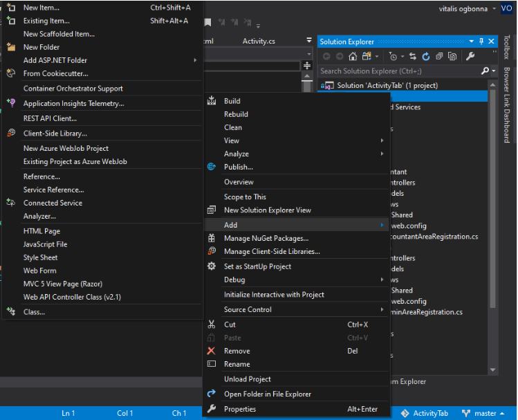
Task: Click Sync with Active Document icon
Action: (x=413, y=57)
